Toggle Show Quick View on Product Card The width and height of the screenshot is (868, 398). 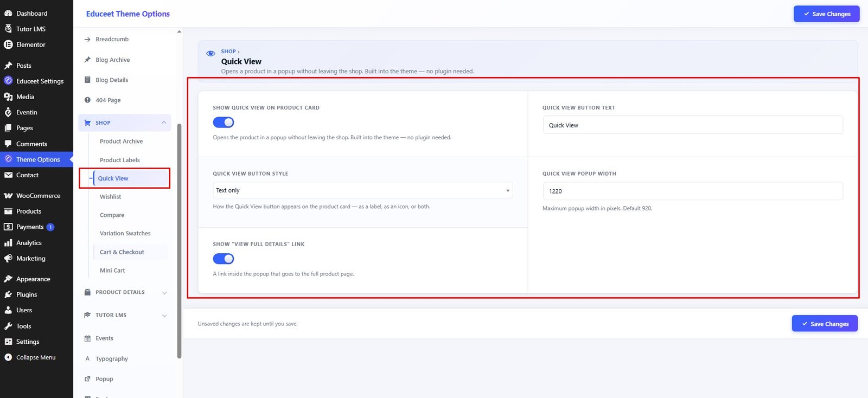pyautogui.click(x=224, y=123)
